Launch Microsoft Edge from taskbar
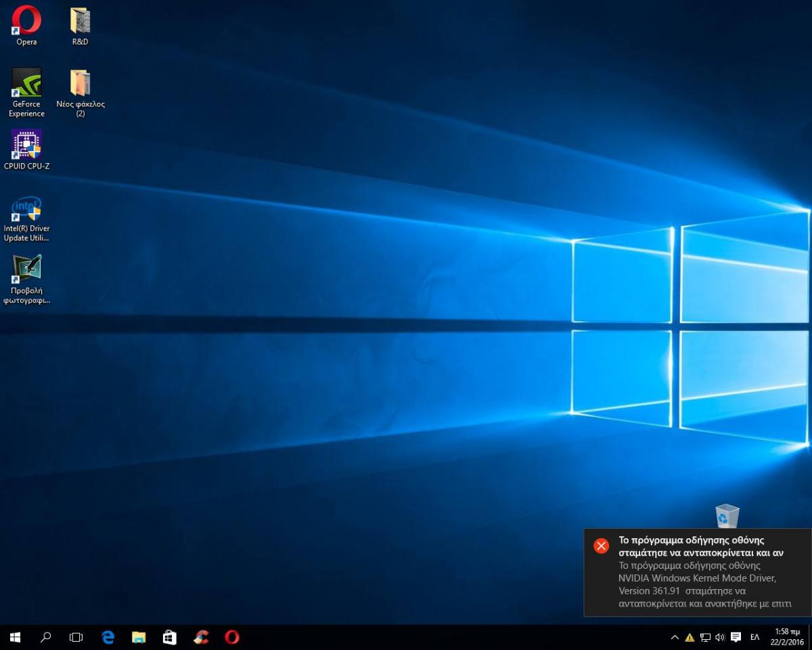 [108, 637]
